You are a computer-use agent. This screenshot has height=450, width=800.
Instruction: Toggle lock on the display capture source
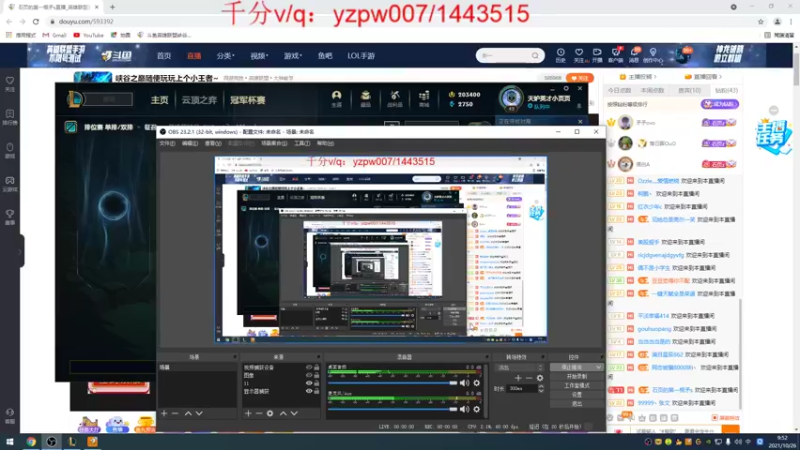317,391
